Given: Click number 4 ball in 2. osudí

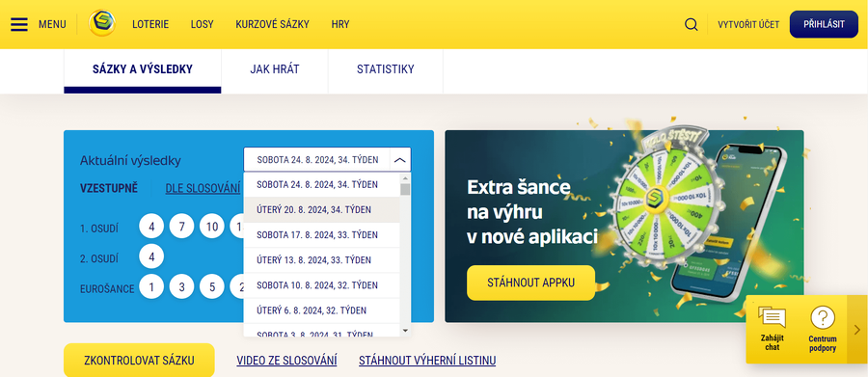Looking at the screenshot, I should pyautogui.click(x=151, y=256).
